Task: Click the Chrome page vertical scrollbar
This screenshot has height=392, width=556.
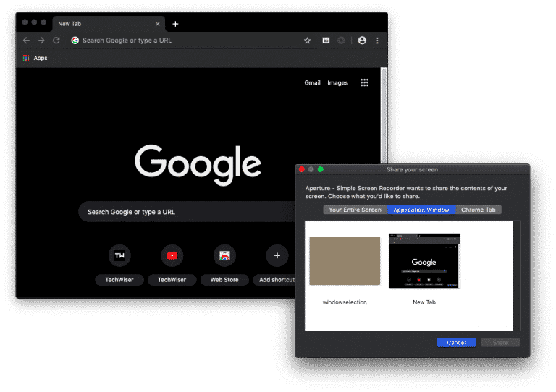Action: click(384, 117)
